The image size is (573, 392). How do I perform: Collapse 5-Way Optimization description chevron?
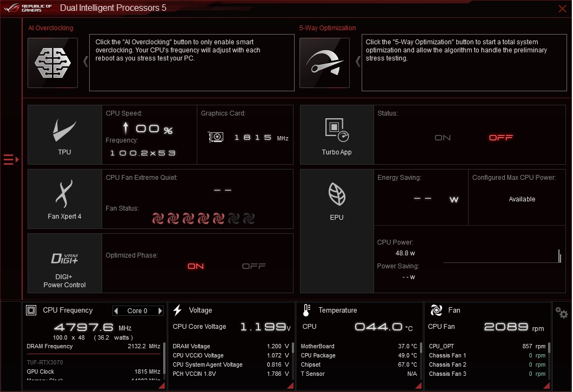358,62
